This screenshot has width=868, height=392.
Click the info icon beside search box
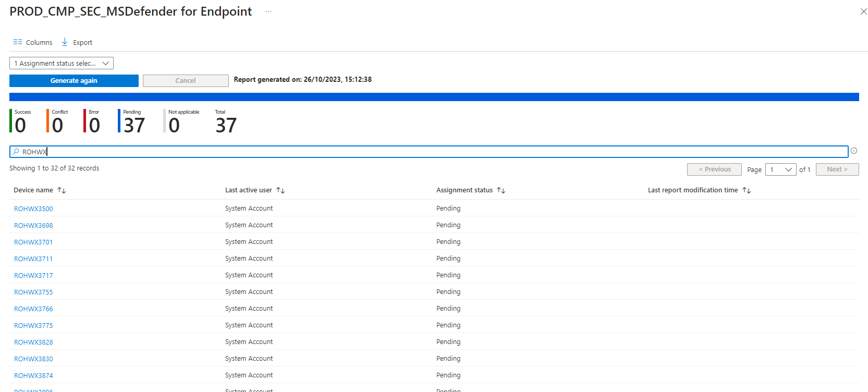tap(854, 151)
